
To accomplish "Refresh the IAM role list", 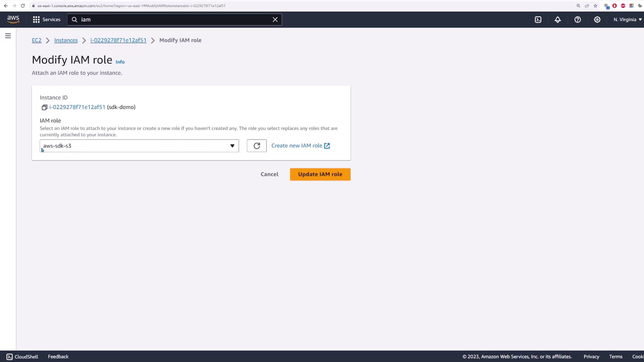I will 257,146.
